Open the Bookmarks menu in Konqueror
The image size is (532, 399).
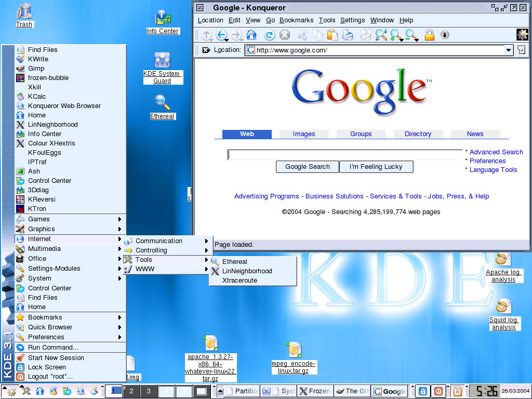click(x=296, y=20)
